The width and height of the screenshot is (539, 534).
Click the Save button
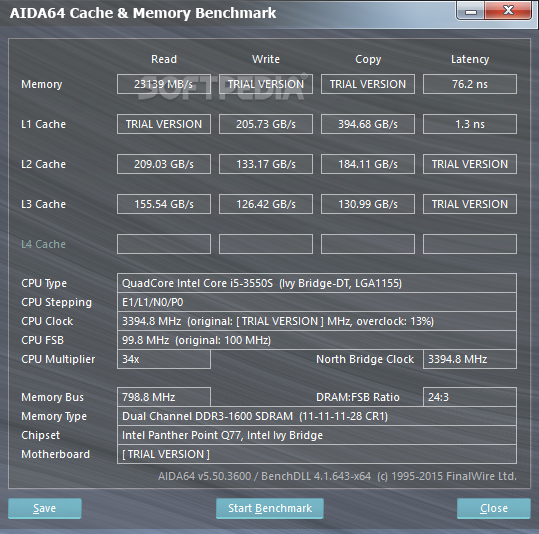pyautogui.click(x=45, y=508)
